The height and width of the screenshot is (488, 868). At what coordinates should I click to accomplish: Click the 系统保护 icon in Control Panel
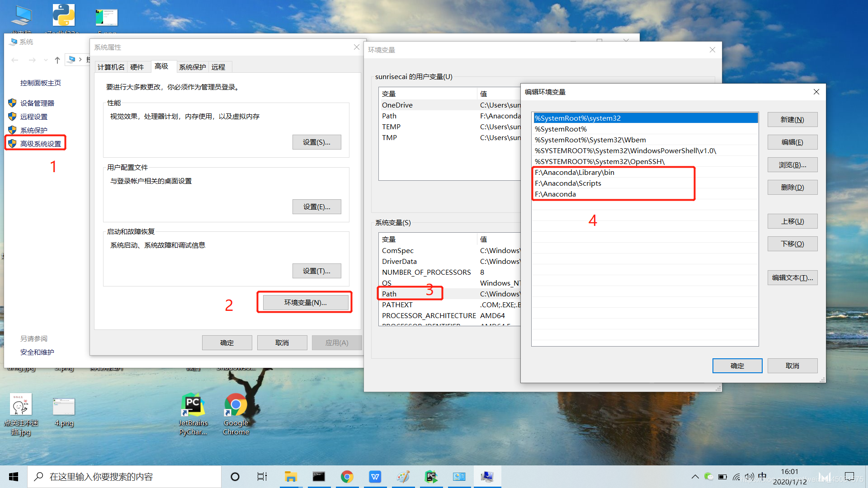pos(34,130)
